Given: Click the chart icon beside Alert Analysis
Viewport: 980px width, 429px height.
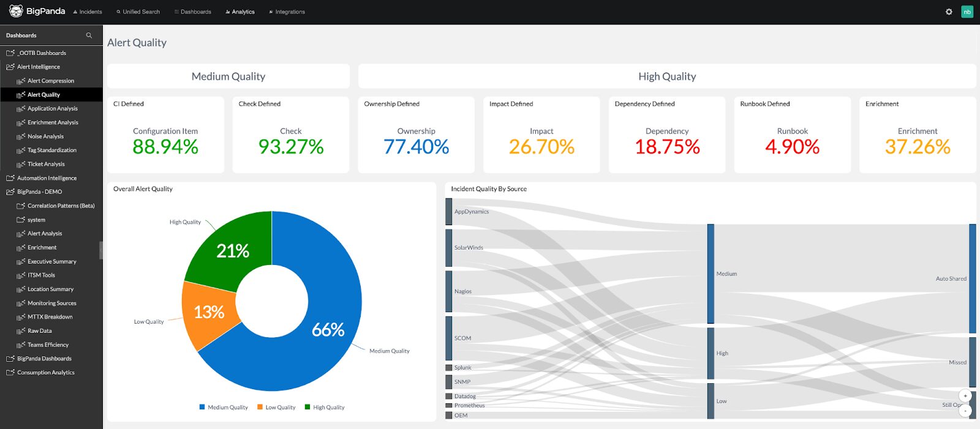Looking at the screenshot, I should click(x=21, y=233).
